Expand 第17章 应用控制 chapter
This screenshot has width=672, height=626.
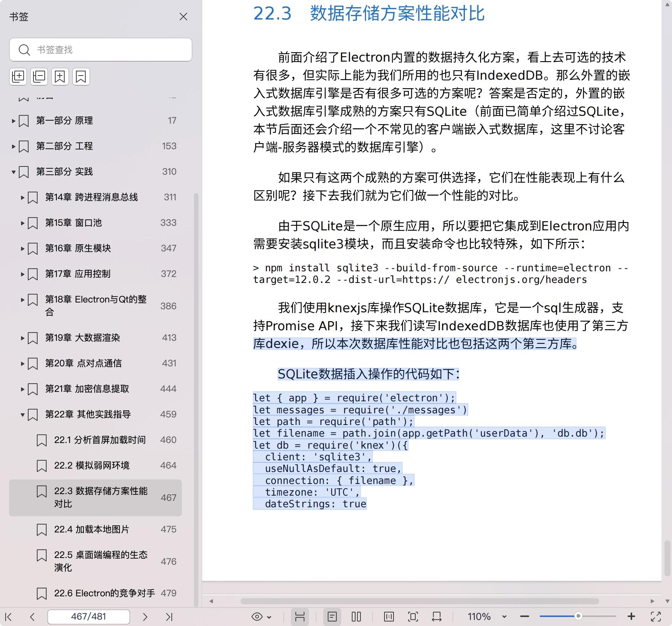(23, 274)
